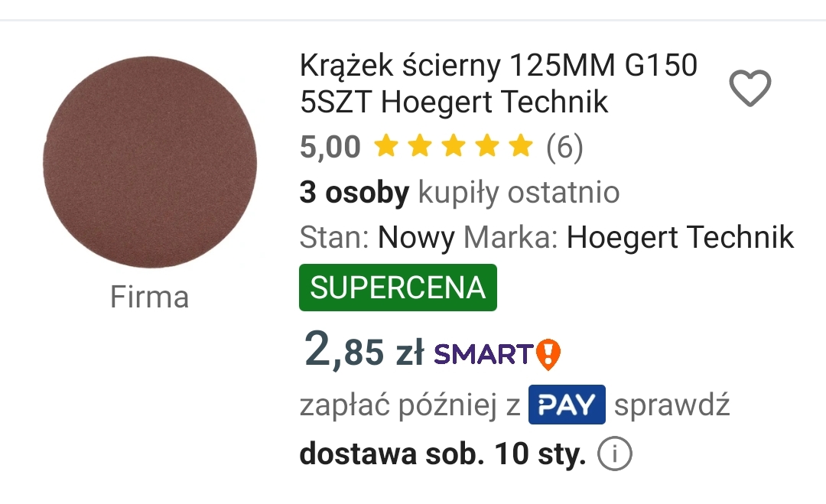The height and width of the screenshot is (504, 826).
Task: Open delivery info circle icon
Action: (x=615, y=454)
